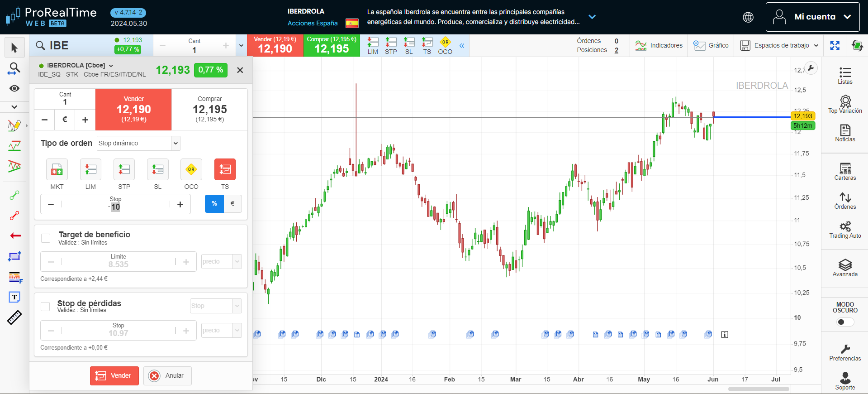Select the red line segment tool
The image size is (868, 394).
click(x=14, y=216)
